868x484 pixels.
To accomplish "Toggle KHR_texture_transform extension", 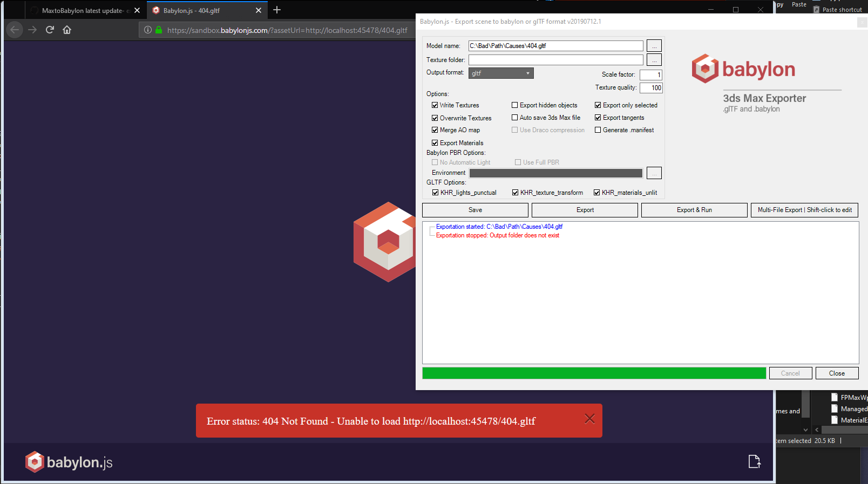I will pyautogui.click(x=516, y=193).
